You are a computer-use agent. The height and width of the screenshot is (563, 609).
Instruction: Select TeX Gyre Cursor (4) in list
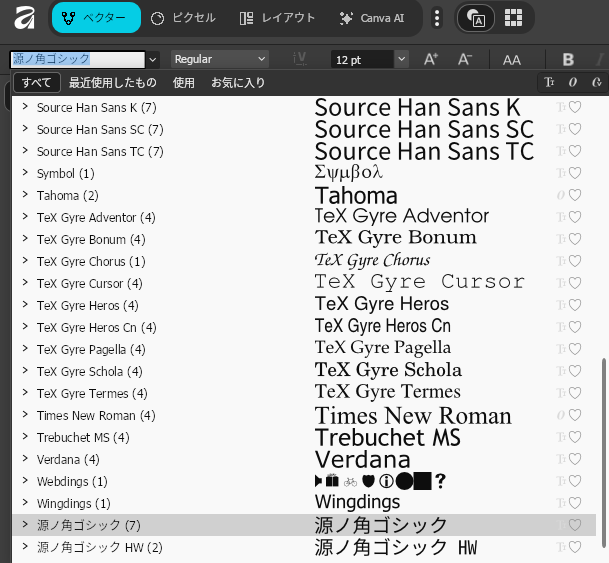click(x=90, y=283)
